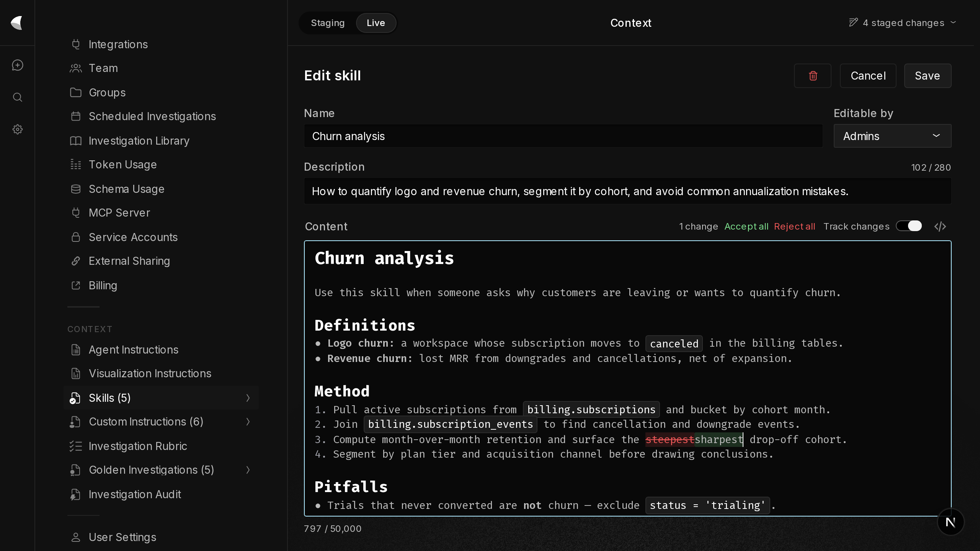Viewport: 980px width, 551px height.
Task: Click the Token Usage icon
Action: click(76, 165)
